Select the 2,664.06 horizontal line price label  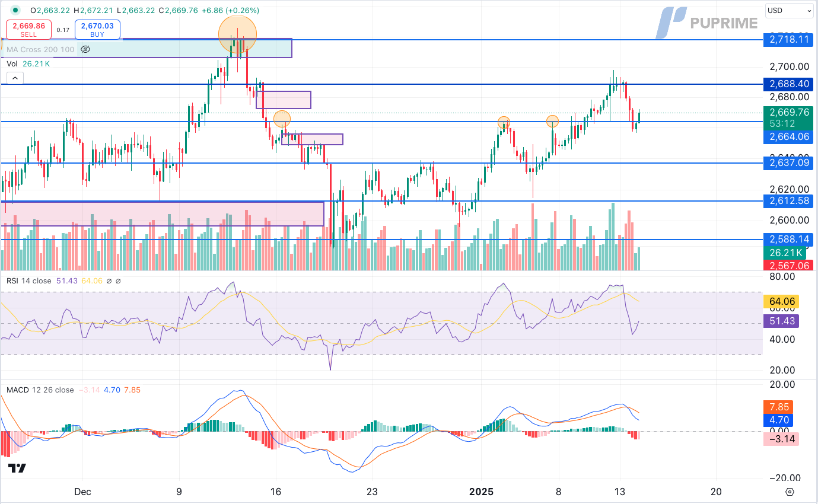788,136
